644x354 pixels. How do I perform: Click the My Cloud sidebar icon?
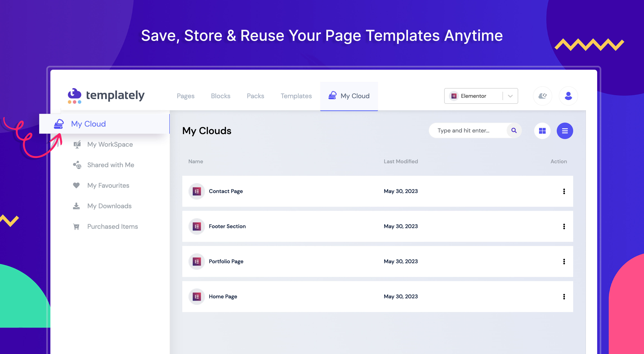click(x=59, y=123)
